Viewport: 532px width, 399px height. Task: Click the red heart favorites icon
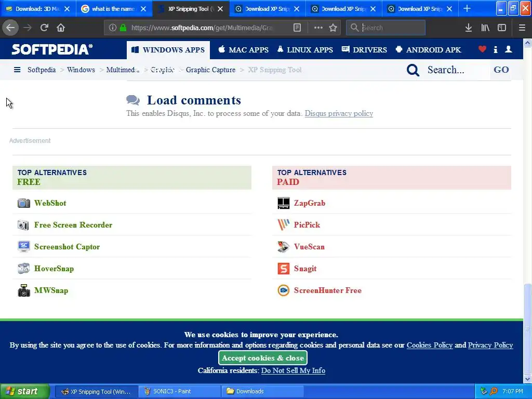[482, 49]
